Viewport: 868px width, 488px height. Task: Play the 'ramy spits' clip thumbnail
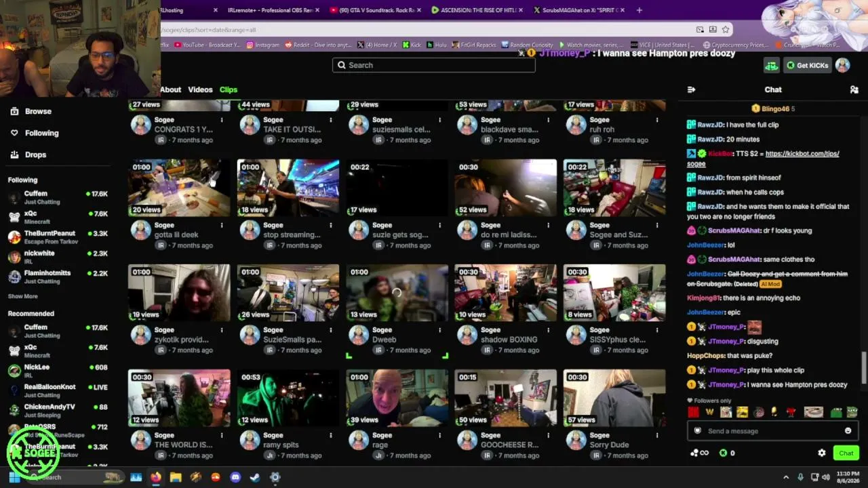pos(288,398)
